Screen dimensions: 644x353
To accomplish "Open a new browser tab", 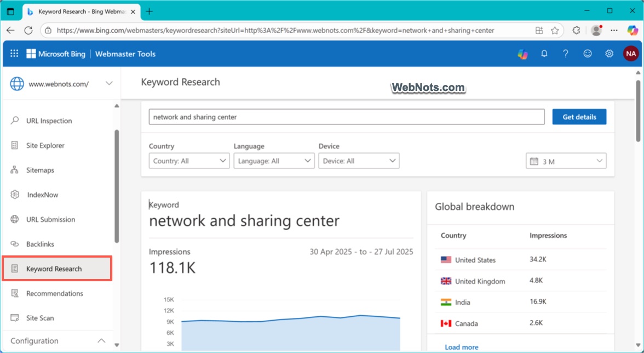I will [149, 12].
